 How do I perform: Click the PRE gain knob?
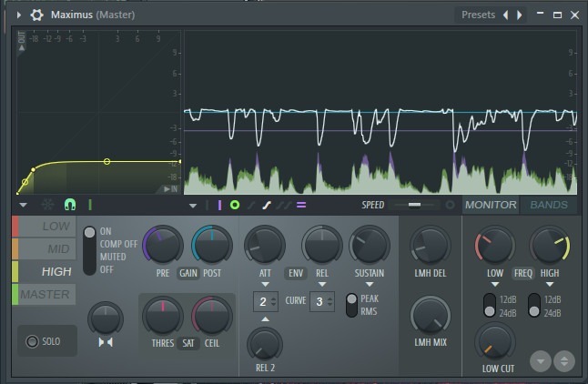pyautogui.click(x=163, y=245)
